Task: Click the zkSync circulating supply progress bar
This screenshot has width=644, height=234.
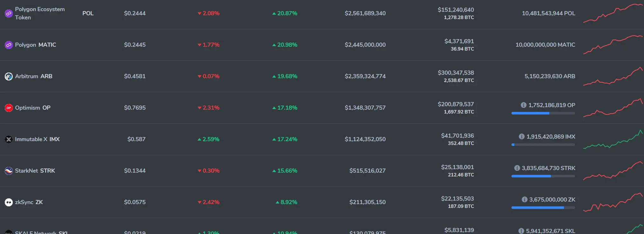Action: (x=543, y=208)
